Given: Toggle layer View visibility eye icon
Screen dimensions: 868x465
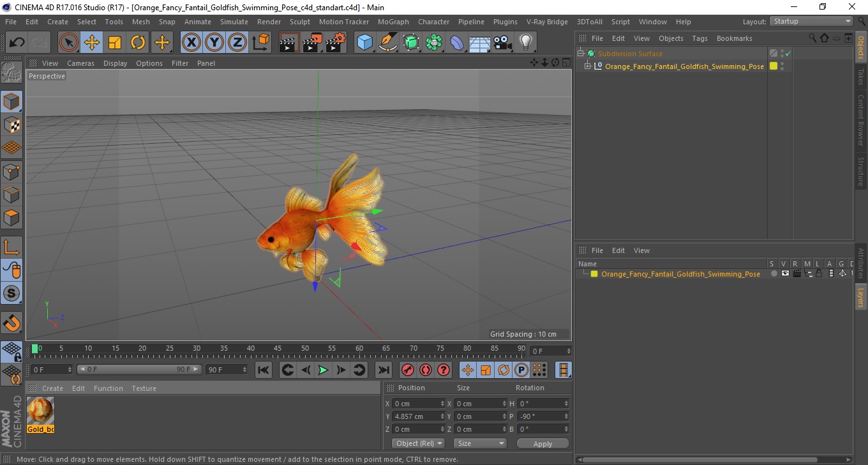Looking at the screenshot, I should pos(785,274).
